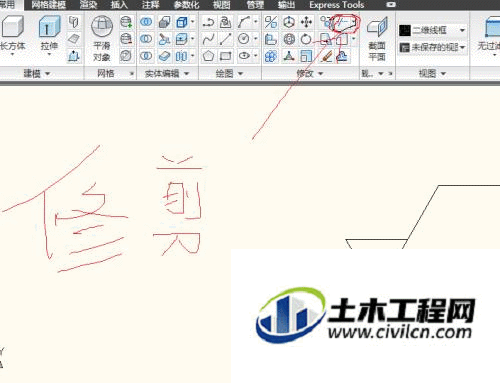Open the 网格 panel dialog launcher arrow
The height and width of the screenshot is (383, 500).
[132, 74]
